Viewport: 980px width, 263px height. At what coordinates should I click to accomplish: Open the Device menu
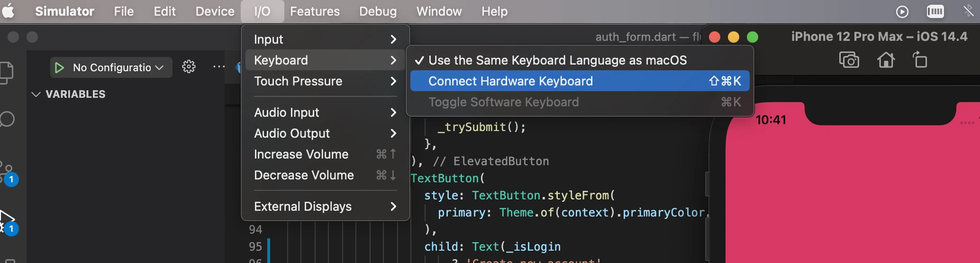pyautogui.click(x=215, y=11)
